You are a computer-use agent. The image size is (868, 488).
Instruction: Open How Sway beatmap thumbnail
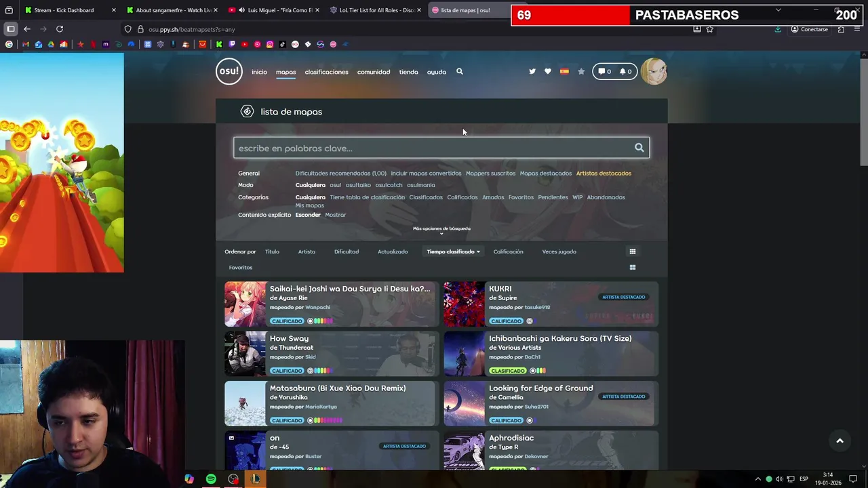point(245,354)
